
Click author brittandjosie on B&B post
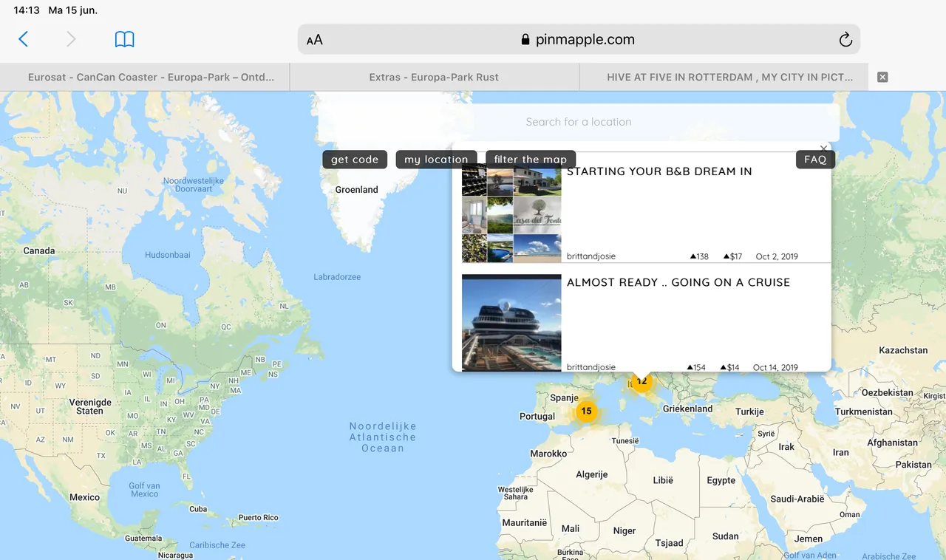pyautogui.click(x=591, y=256)
